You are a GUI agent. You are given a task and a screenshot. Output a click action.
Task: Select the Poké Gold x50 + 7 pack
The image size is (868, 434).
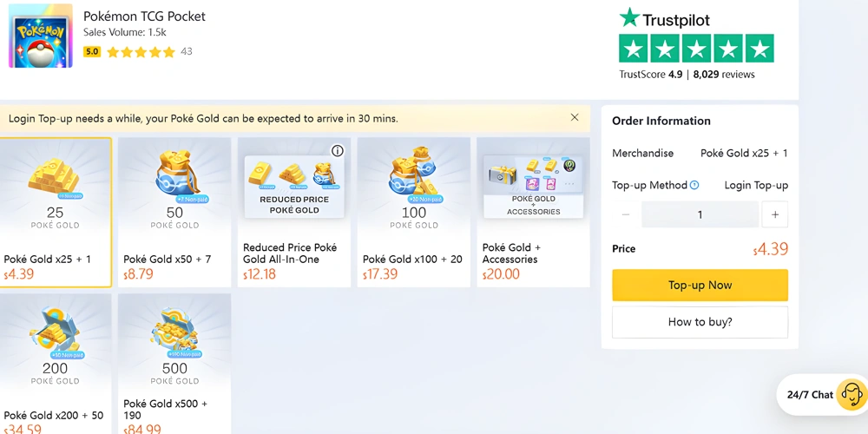tap(174, 212)
